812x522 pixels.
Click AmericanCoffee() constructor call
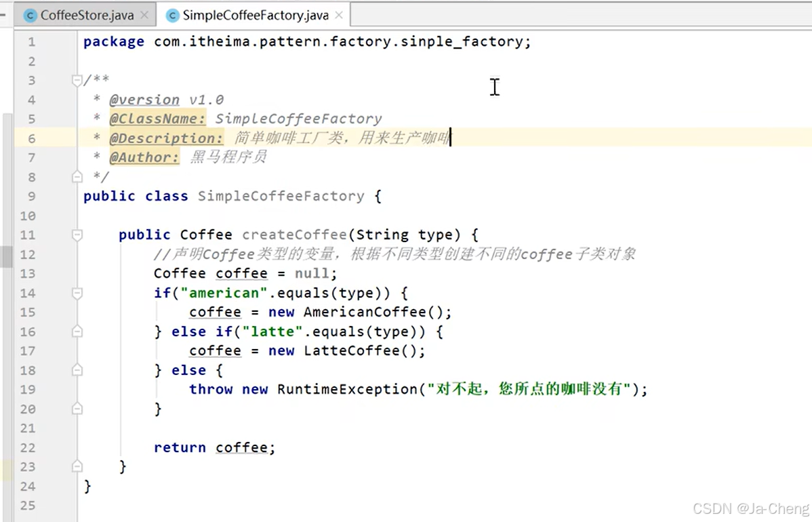pyautogui.click(x=373, y=313)
